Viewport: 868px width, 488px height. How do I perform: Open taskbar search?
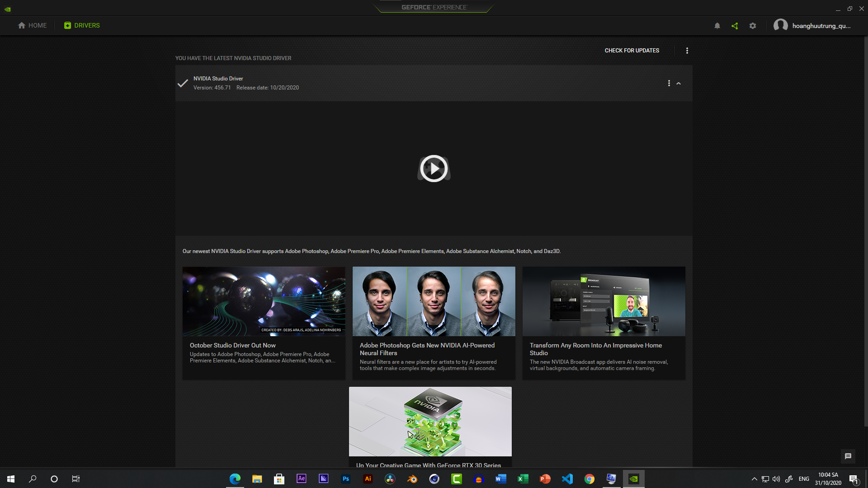pos(33,479)
